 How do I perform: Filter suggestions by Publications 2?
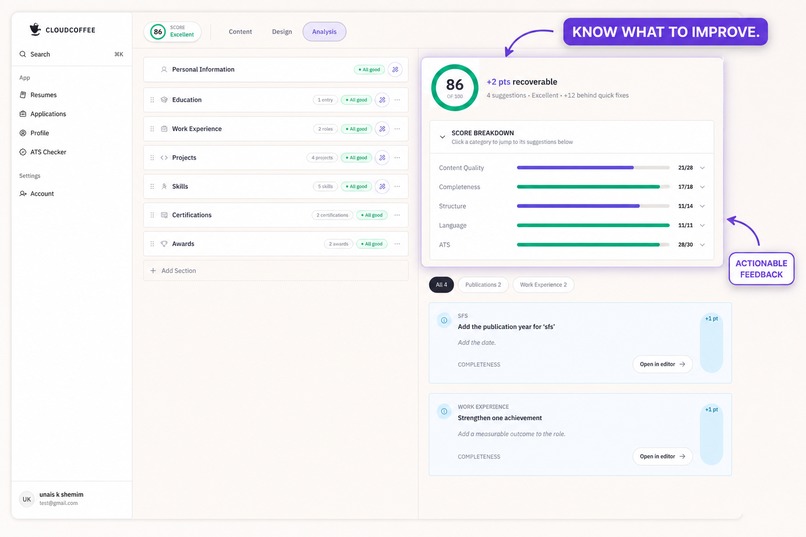(x=483, y=285)
